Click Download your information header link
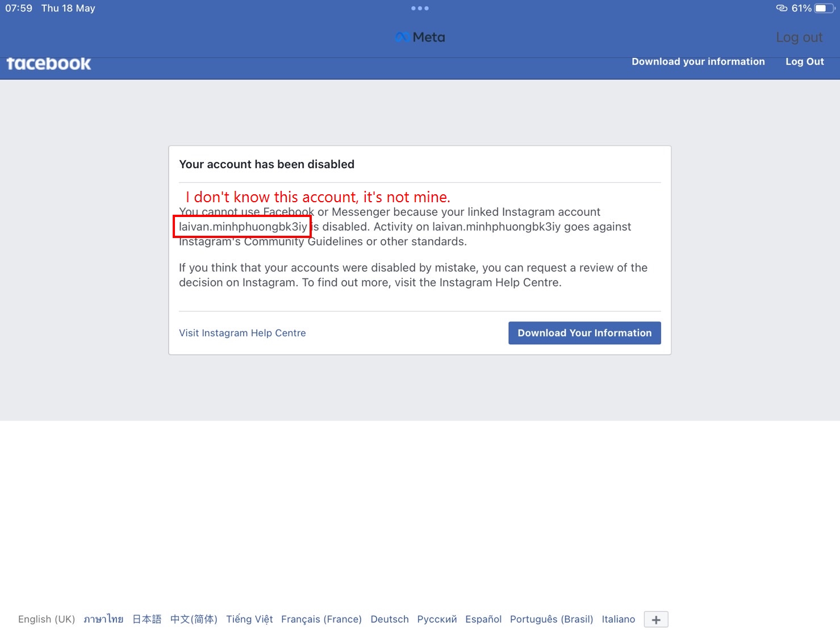Viewport: 840px width, 630px height. [698, 61]
